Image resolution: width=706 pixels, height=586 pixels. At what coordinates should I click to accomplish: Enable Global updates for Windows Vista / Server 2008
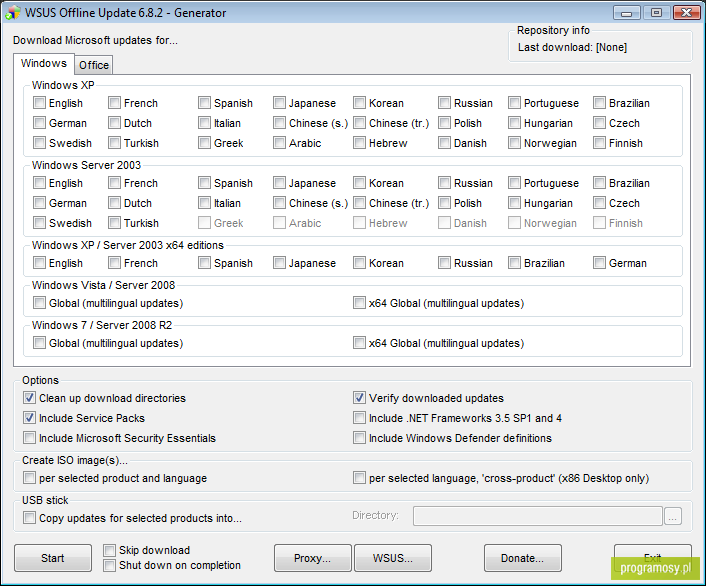pyautogui.click(x=40, y=303)
